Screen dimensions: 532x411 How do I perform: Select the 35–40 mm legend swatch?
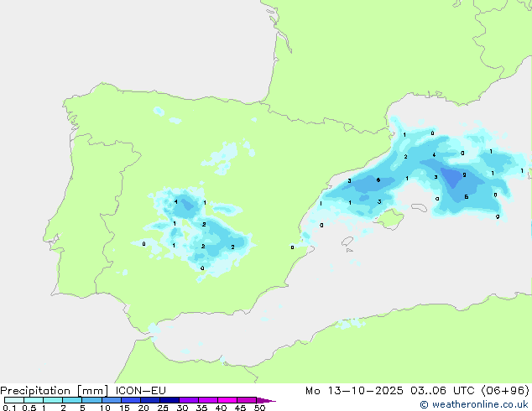click(208, 400)
